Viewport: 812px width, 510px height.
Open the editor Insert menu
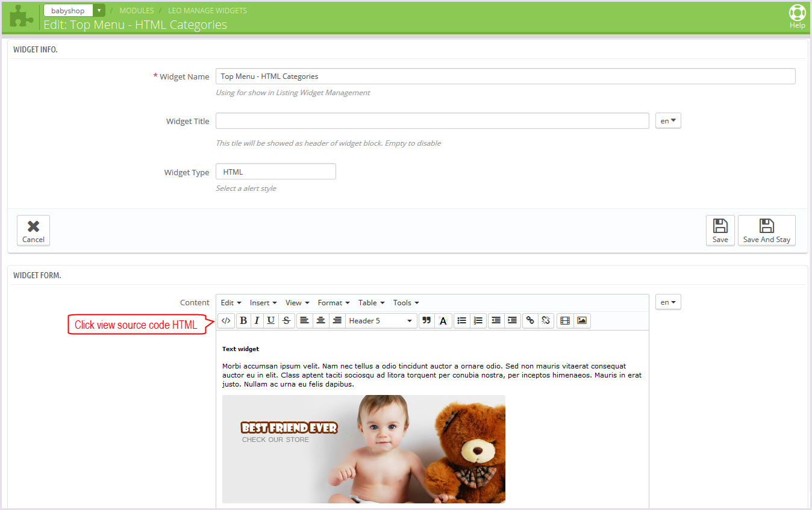(263, 303)
